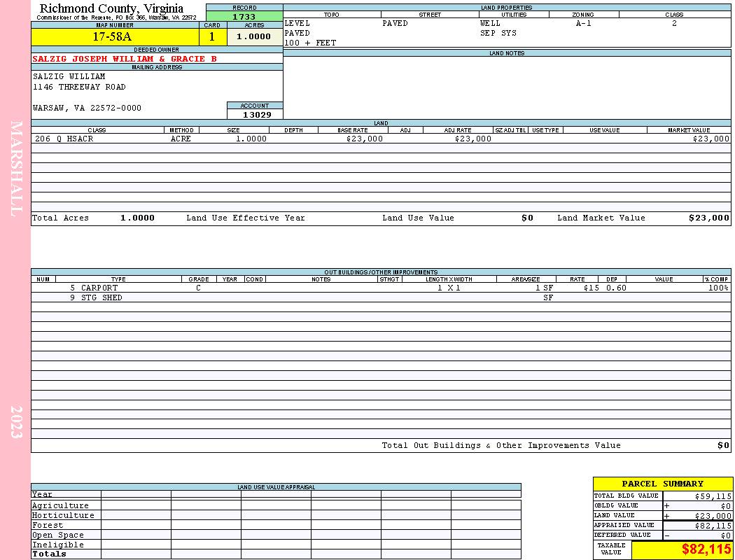Screen dimensions: 735x560
Task: Select deeded owner SALZIG JOSEPH WILLIAM & GRACIE B
Action: (x=125, y=59)
